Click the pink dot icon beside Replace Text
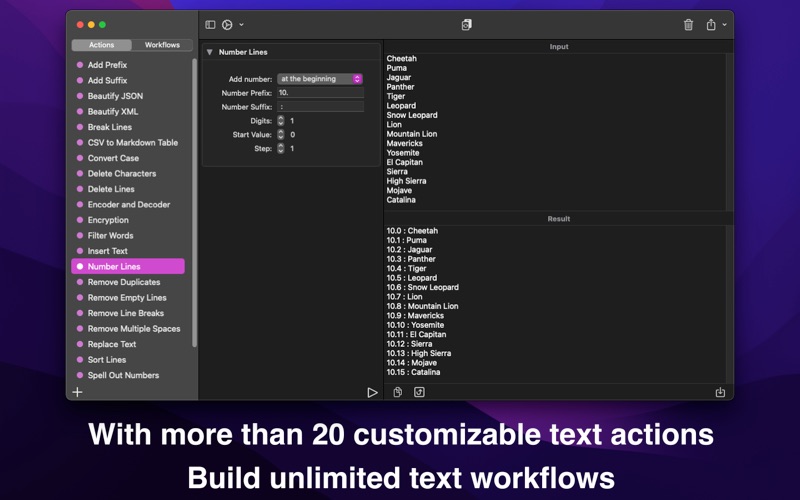Viewport: 800px width, 500px height. pyautogui.click(x=80, y=344)
